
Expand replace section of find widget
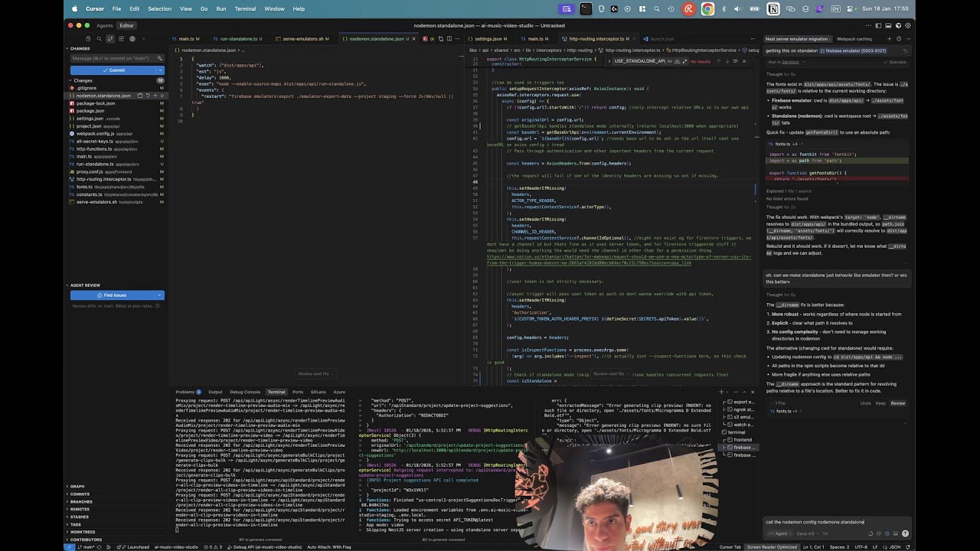609,61
